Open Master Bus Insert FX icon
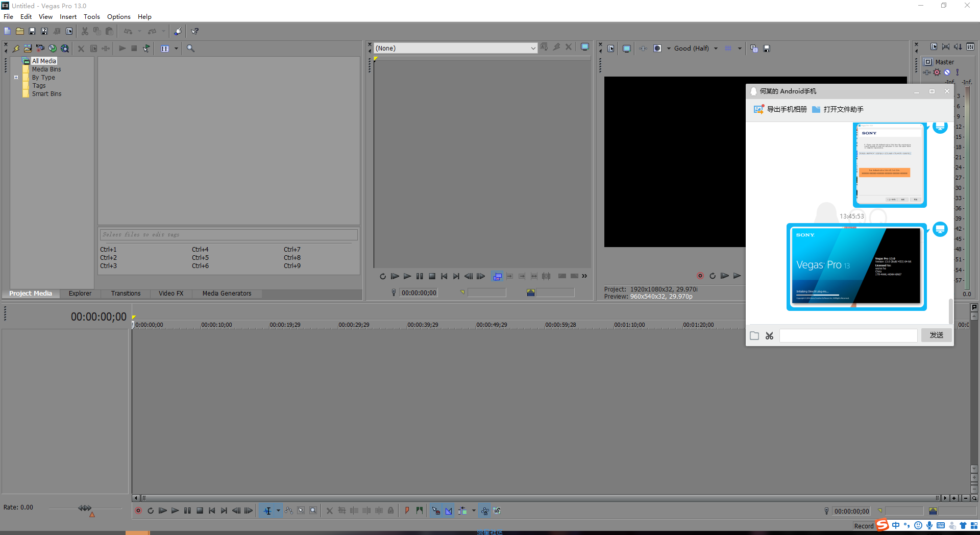Screen dimensions: 980x535 coord(927,72)
